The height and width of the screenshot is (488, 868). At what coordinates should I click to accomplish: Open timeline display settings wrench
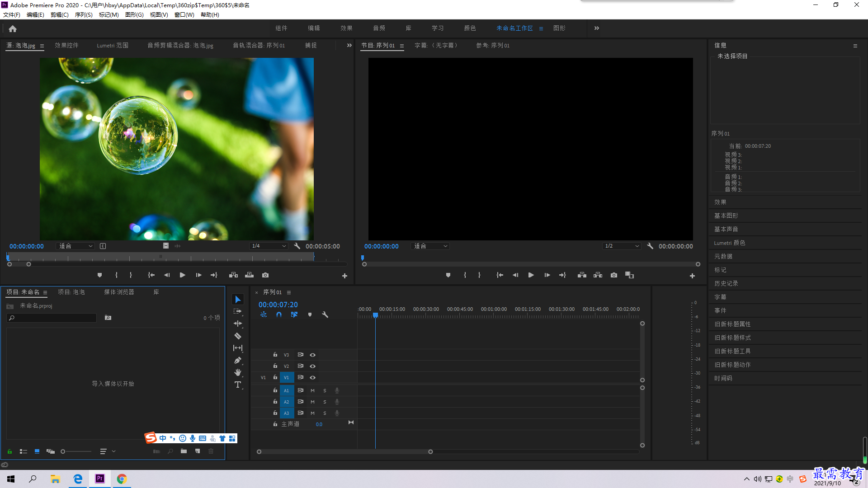tap(325, 314)
